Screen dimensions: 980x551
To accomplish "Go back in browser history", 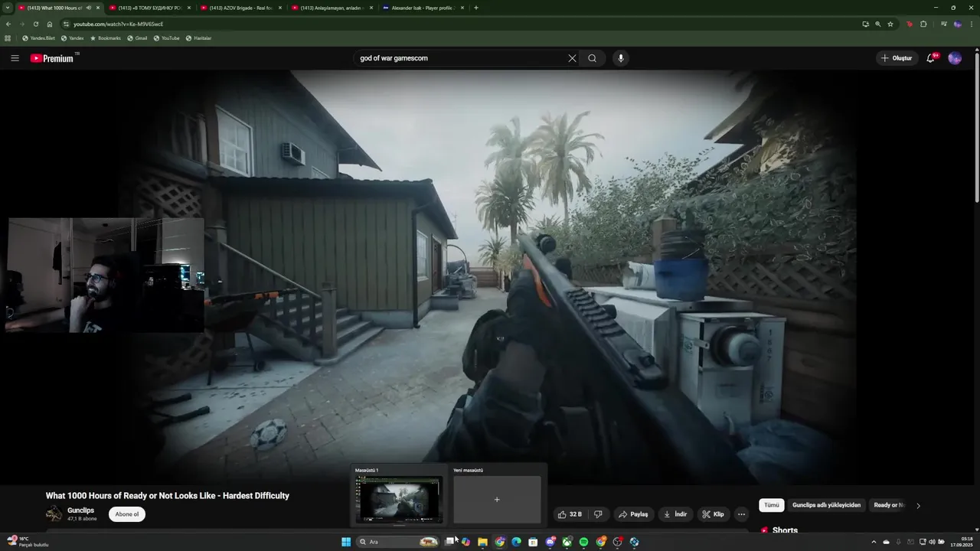I will pos(8,24).
